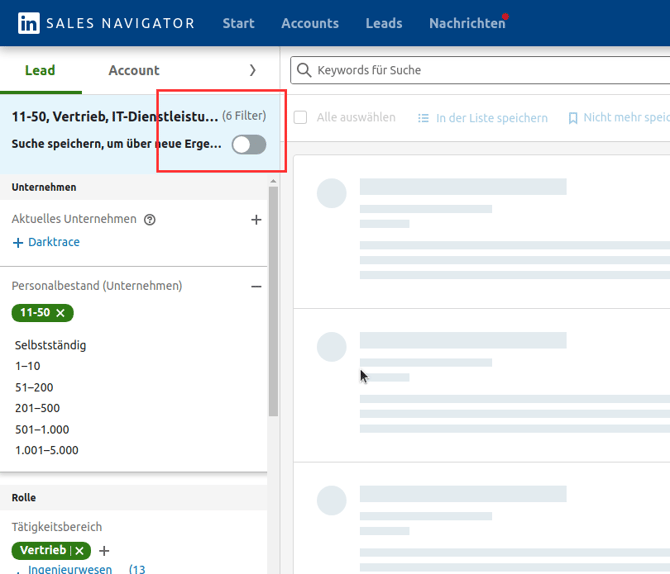Screen dimensions: 670x574
Task: Collapse the Personalbestand filter section
Action: [256, 286]
